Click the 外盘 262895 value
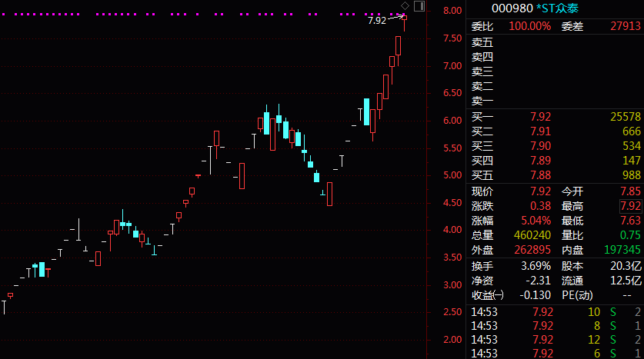644x359 pixels. click(532, 250)
